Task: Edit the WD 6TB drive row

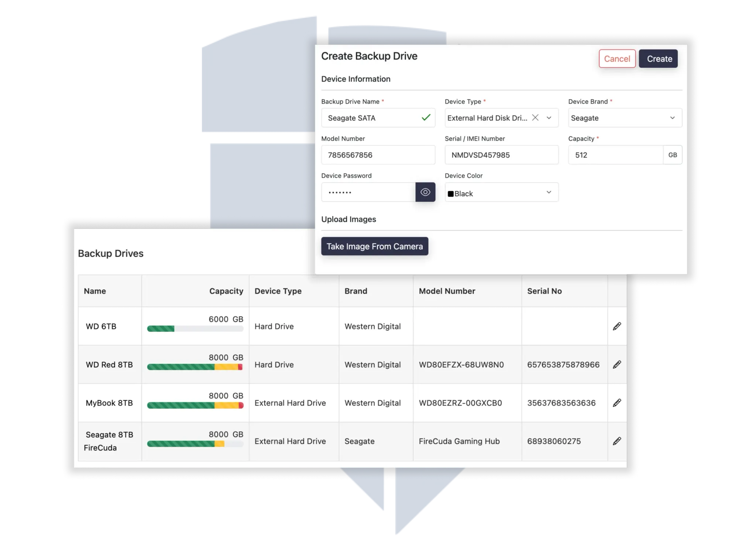Action: (x=617, y=326)
